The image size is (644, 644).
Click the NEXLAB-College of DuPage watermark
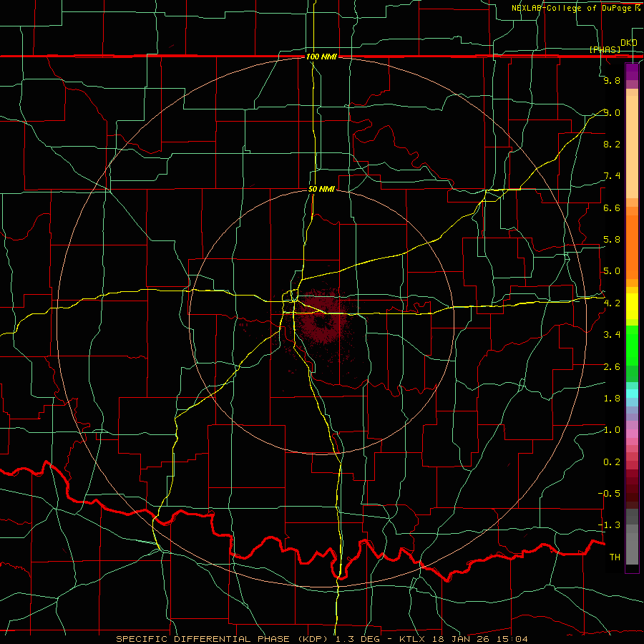tap(576, 8)
